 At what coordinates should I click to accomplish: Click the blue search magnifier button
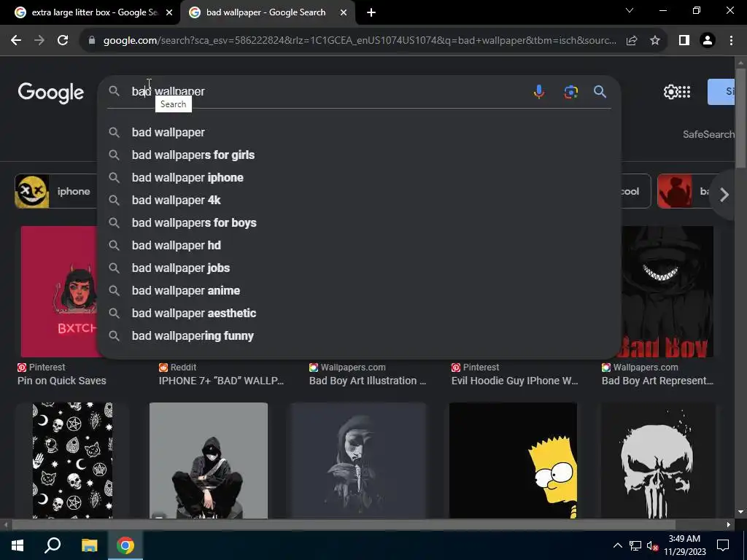(x=600, y=91)
